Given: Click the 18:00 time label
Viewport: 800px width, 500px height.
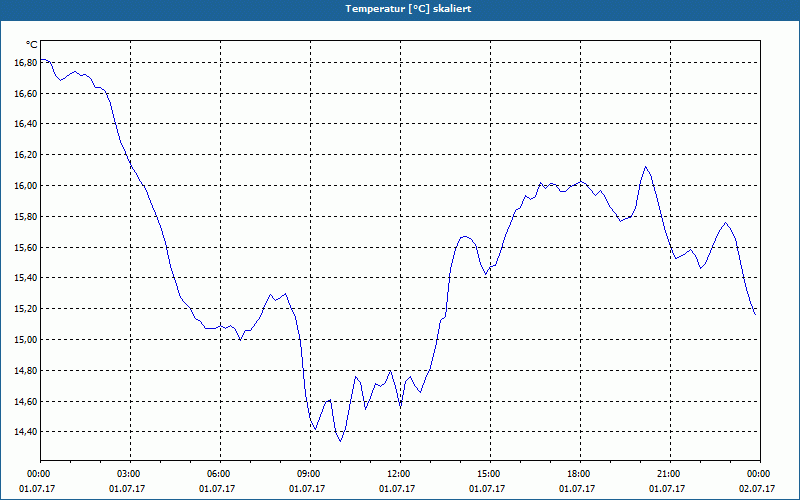Looking at the screenshot, I should tap(581, 474).
